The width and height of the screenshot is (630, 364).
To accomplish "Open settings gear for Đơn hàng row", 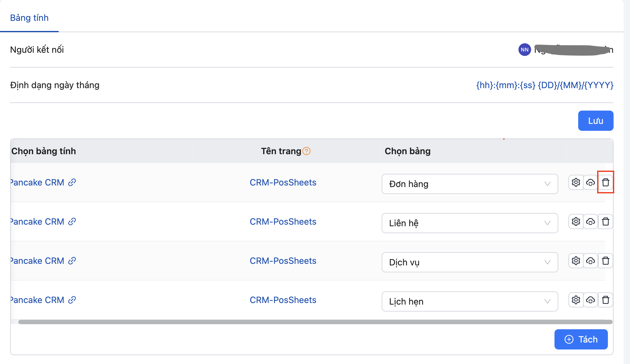I will tap(576, 182).
